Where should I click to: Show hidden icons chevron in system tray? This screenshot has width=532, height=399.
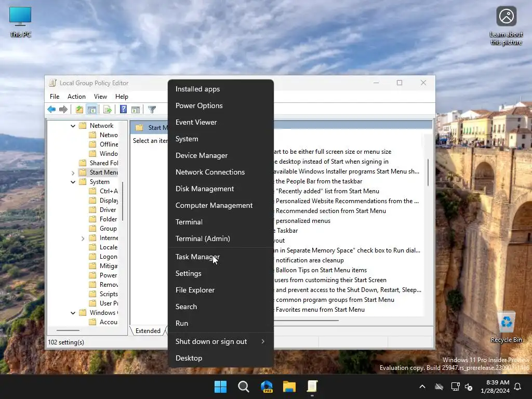click(x=422, y=387)
